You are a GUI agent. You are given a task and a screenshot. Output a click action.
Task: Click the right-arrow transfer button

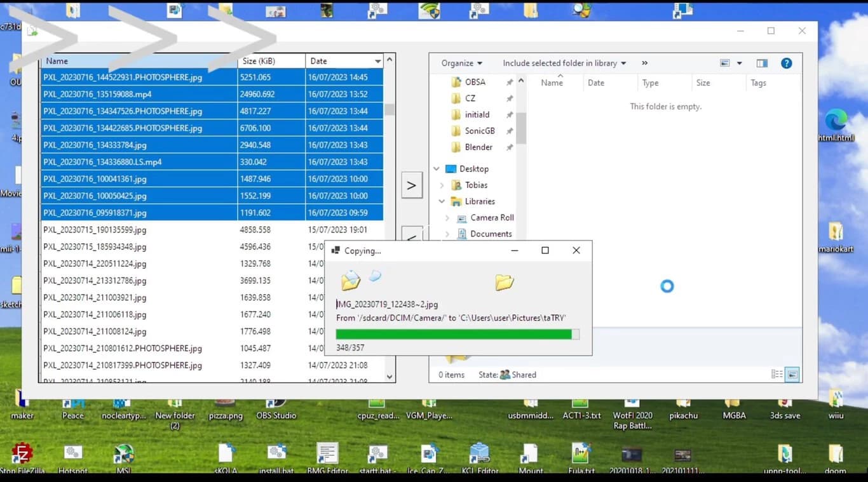[x=412, y=185]
